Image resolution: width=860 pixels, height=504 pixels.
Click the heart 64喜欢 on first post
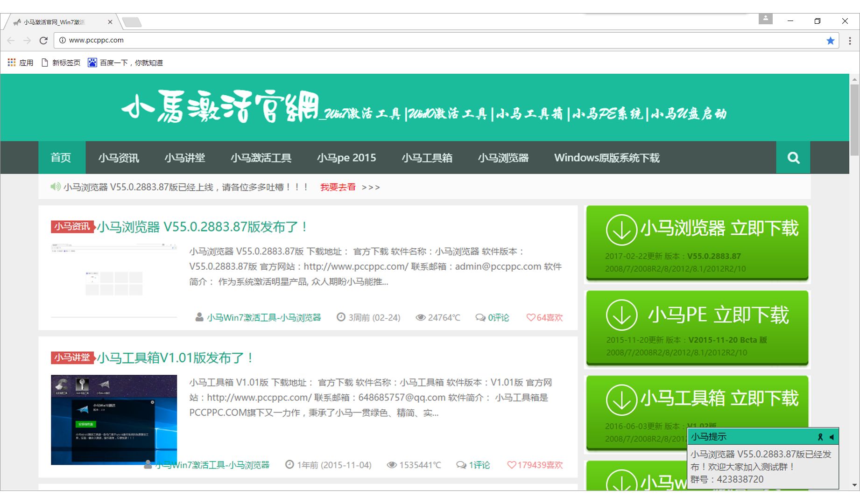click(544, 317)
